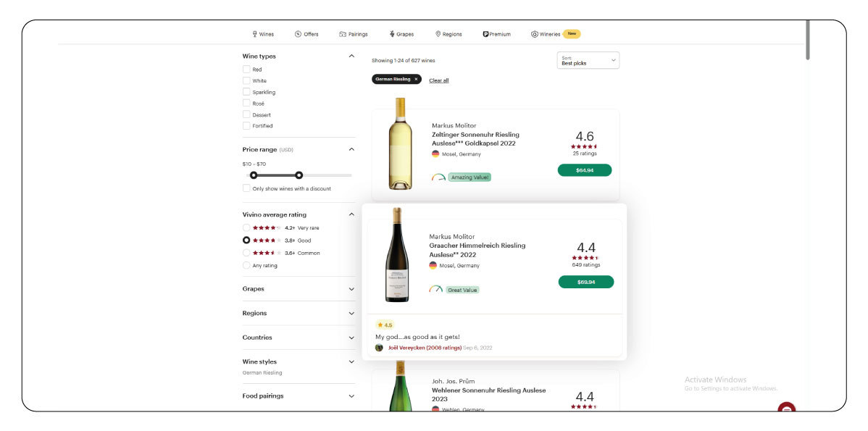The width and height of the screenshot is (868, 431).
Task: Click the Wineries icon in navigation
Action: pyautogui.click(x=535, y=34)
